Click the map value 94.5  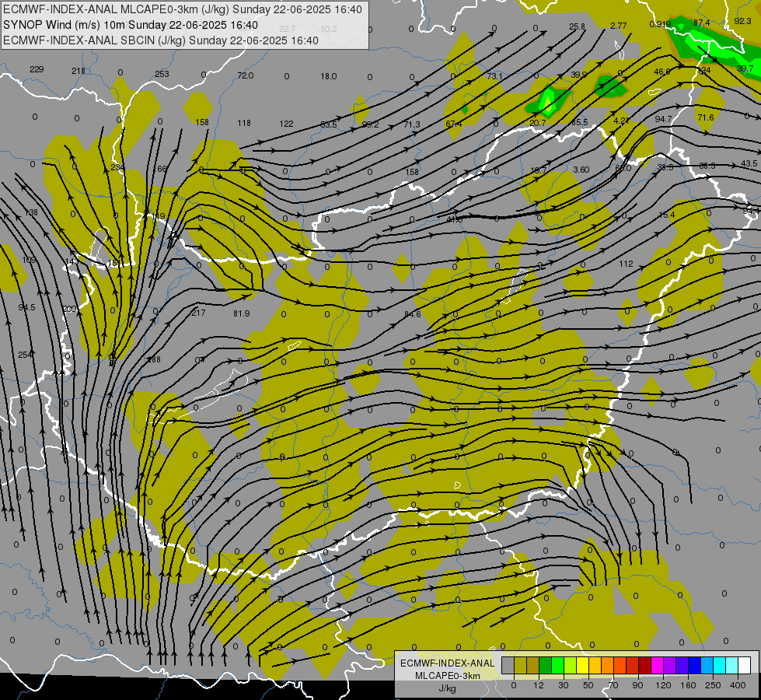(x=26, y=307)
